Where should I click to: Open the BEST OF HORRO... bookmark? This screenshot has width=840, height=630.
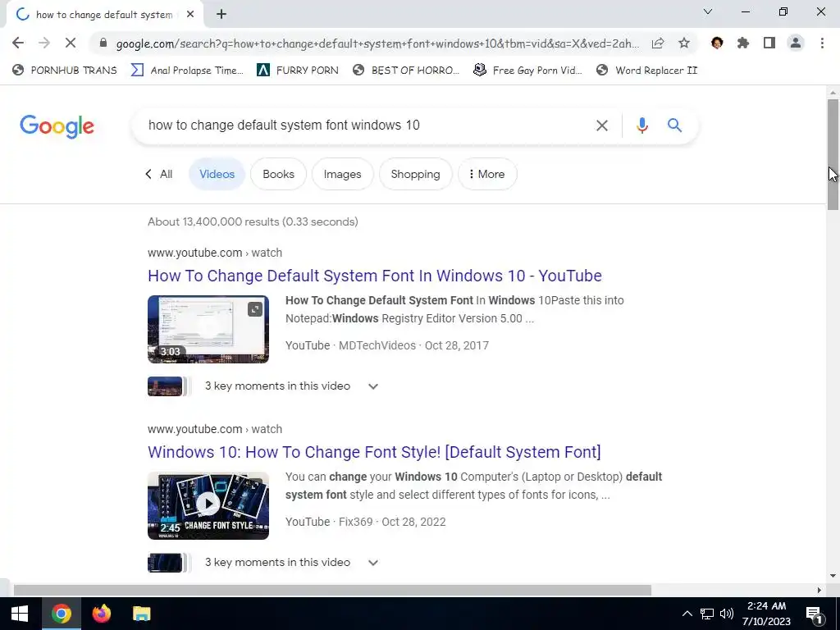coord(406,71)
